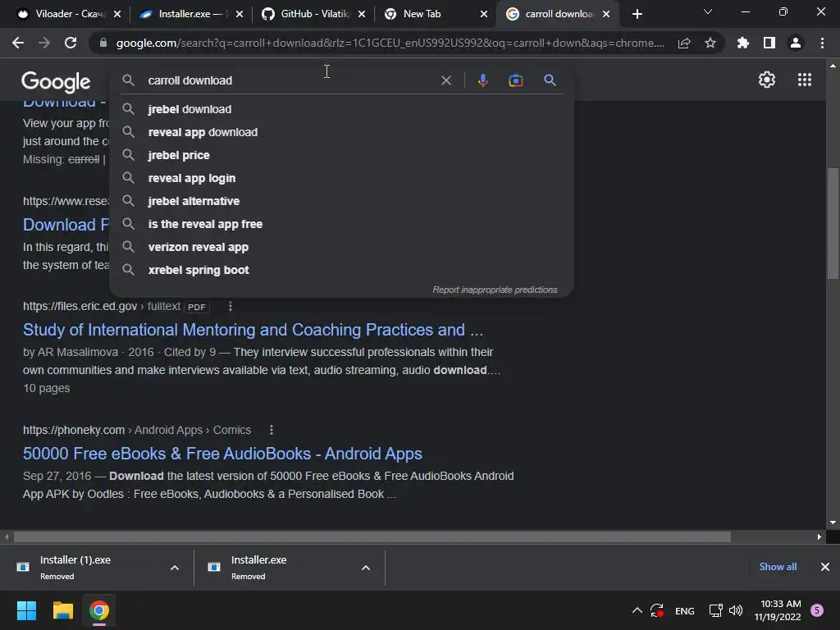Click the browser forward arrow
840x630 pixels.
[x=44, y=43]
